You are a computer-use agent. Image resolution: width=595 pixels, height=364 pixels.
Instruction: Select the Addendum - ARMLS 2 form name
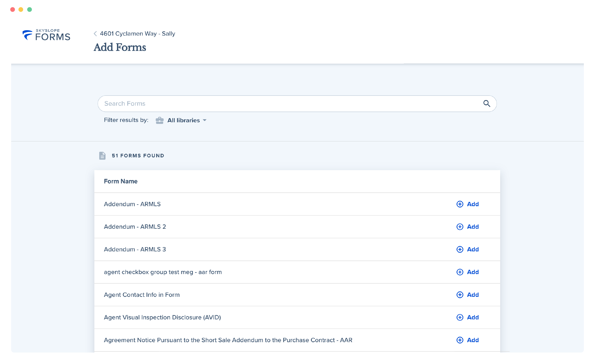pos(135,227)
